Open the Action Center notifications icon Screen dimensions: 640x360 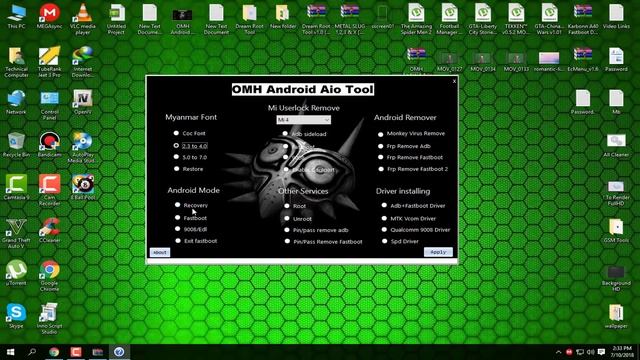pos(601,352)
